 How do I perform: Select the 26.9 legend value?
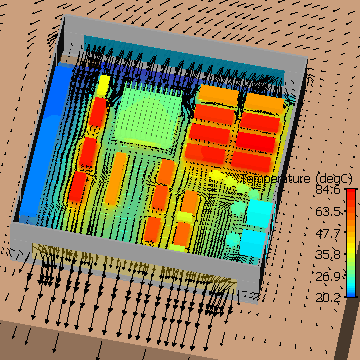click(327, 276)
